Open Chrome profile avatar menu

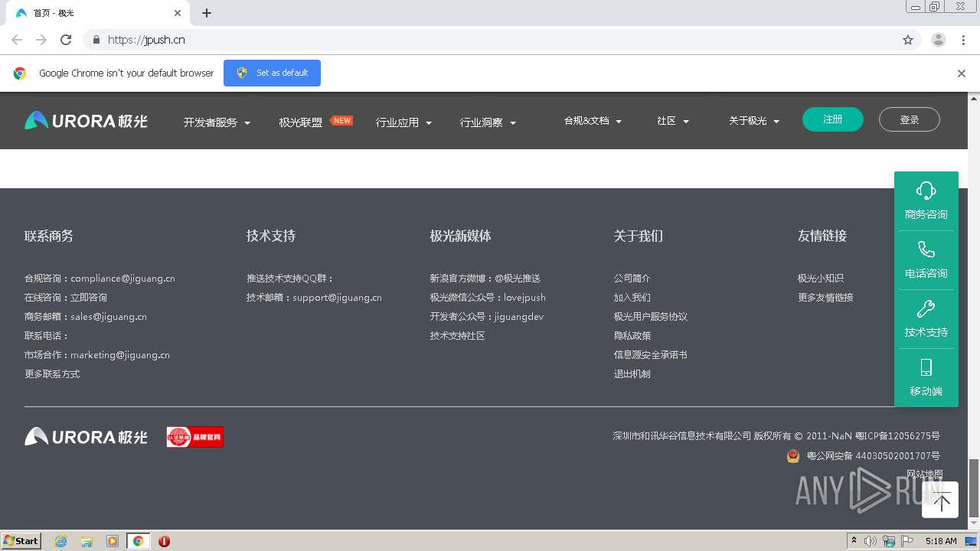(939, 40)
